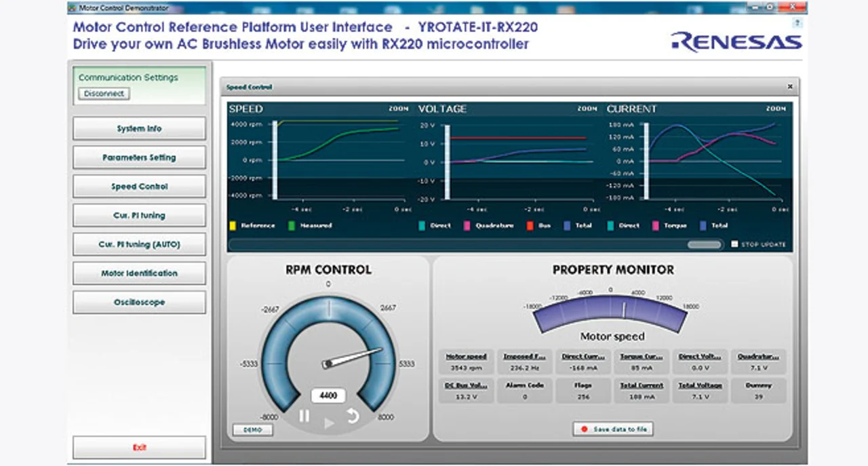The image size is (868, 466).
Task: Click the Total swatch in CURRENT legend
Action: pos(703,225)
